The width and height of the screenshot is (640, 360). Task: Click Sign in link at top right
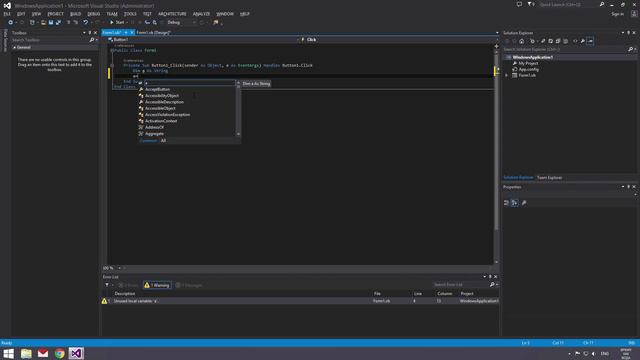click(x=618, y=14)
